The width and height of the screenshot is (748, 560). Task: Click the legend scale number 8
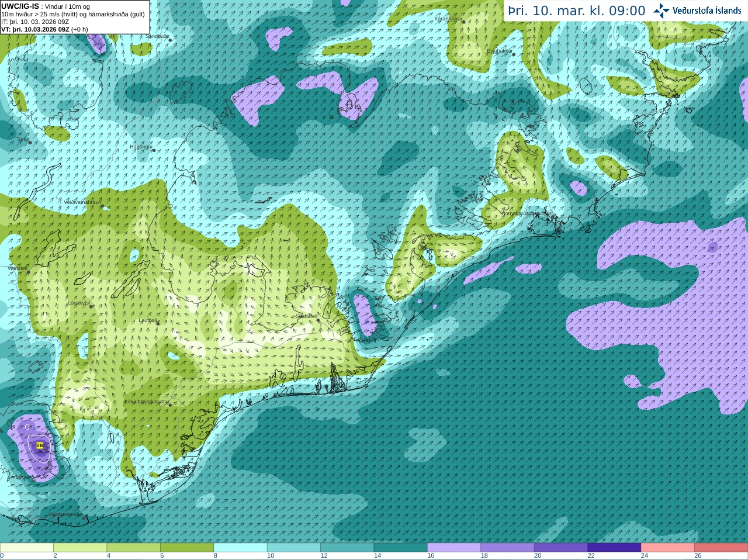point(216,556)
